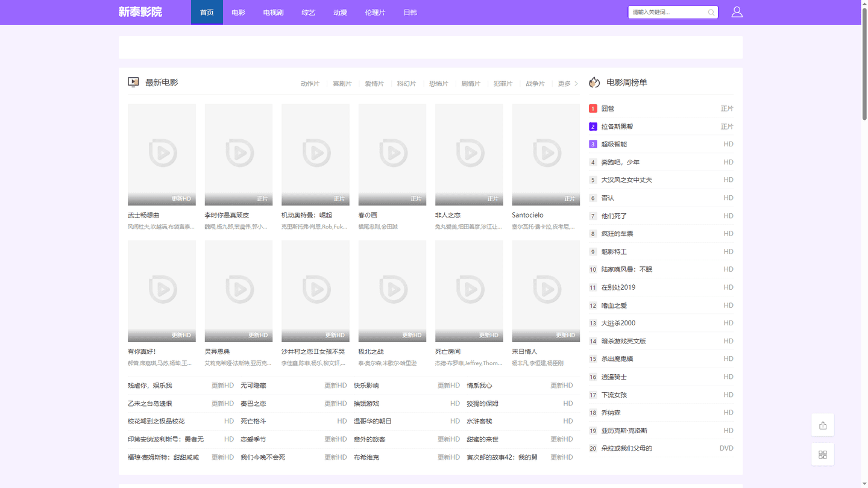Open the Santocielo poster thumbnail
The image size is (868, 488).
tap(546, 155)
